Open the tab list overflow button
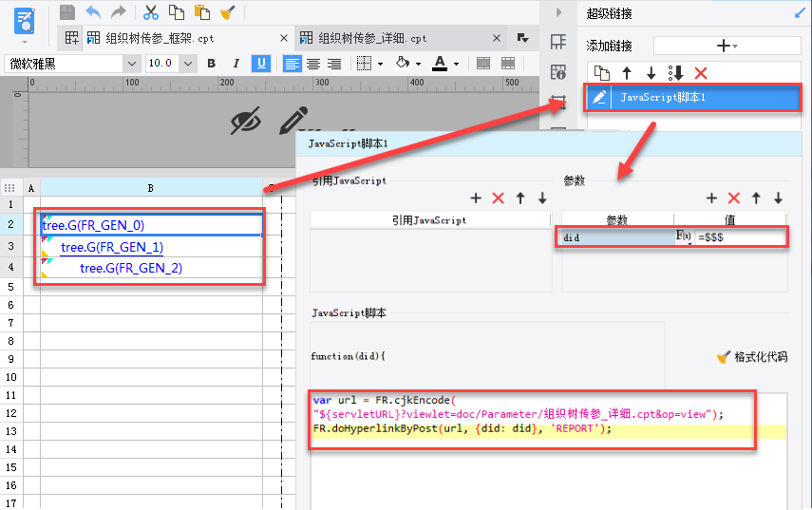Viewport: 812px width, 510px height. tap(522, 37)
